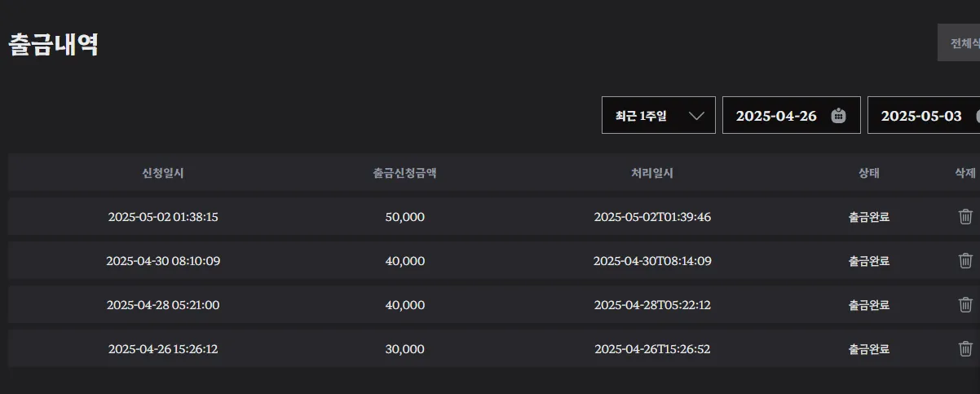
Task: Click the 신청일시 column header
Action: coord(163,173)
